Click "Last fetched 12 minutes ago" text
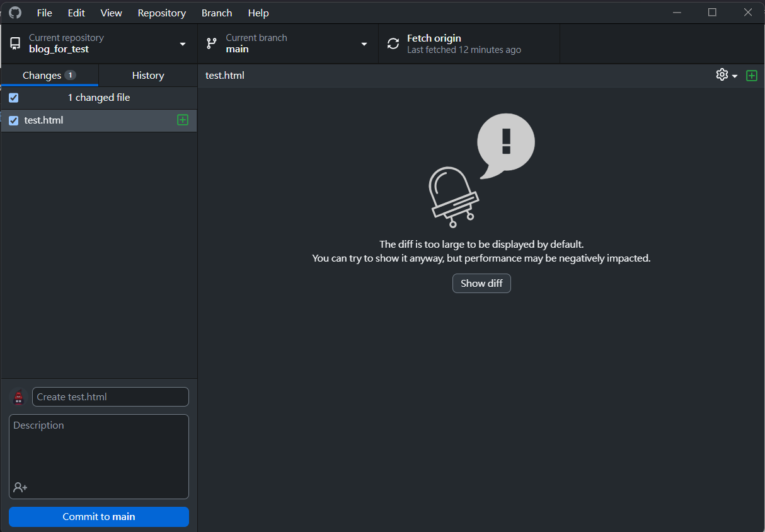 [464, 50]
